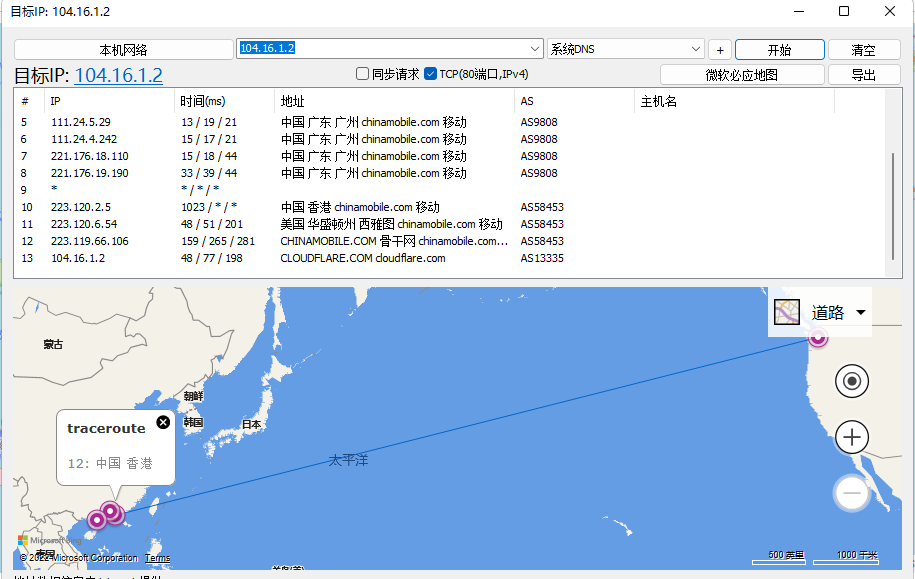Click the 1023 / * / * time cell
The image size is (915, 579).
209,207
